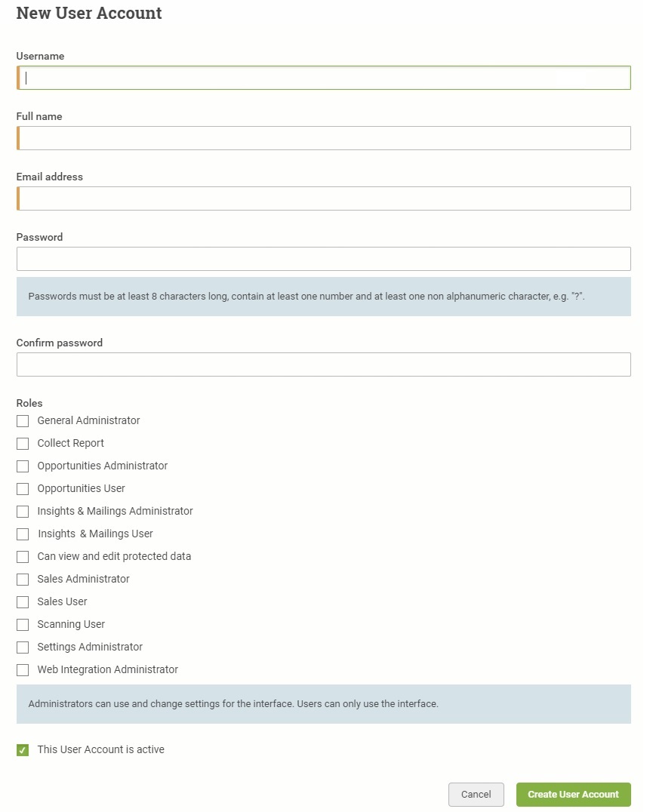Image resolution: width=653 pixels, height=812 pixels.
Task: Click the Cancel button
Action: 476,795
